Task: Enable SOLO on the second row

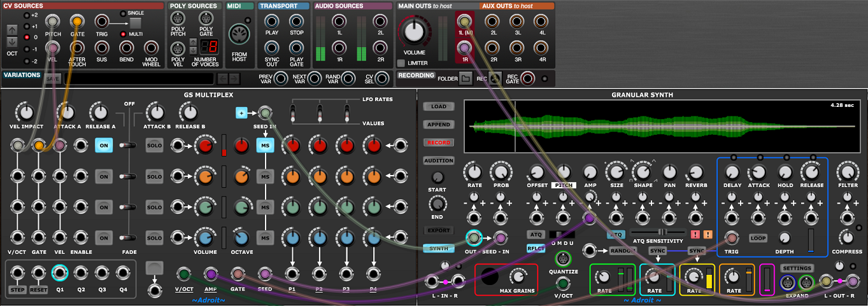Action: [x=155, y=176]
